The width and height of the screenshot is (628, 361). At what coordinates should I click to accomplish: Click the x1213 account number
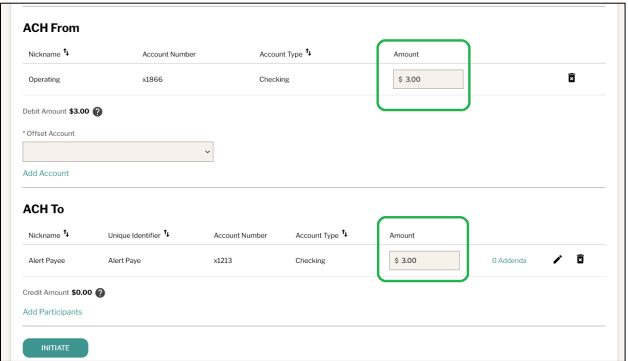click(x=223, y=260)
